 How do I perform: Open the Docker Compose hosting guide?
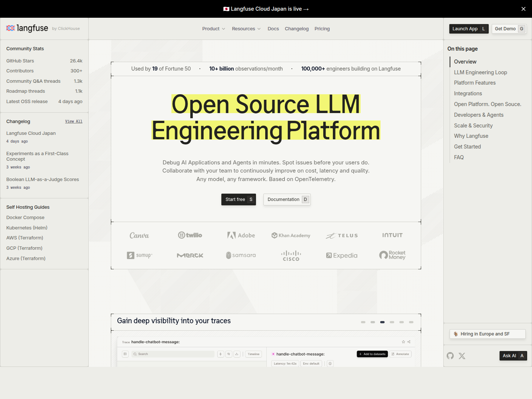pyautogui.click(x=25, y=218)
